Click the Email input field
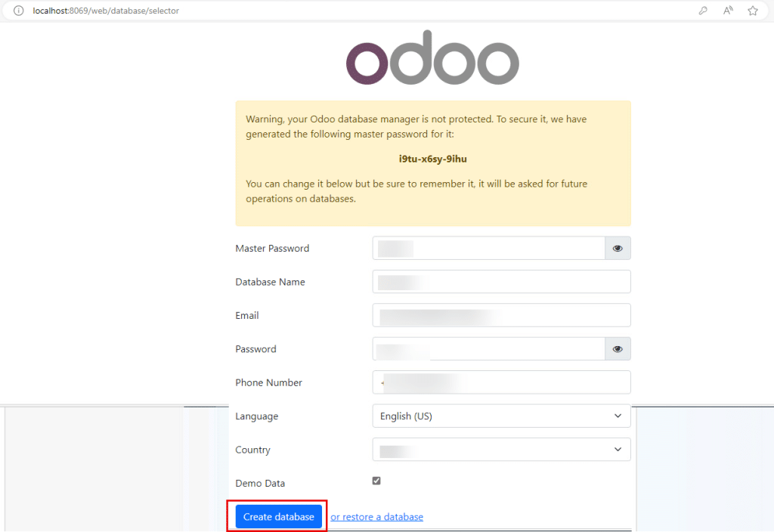 pyautogui.click(x=501, y=315)
